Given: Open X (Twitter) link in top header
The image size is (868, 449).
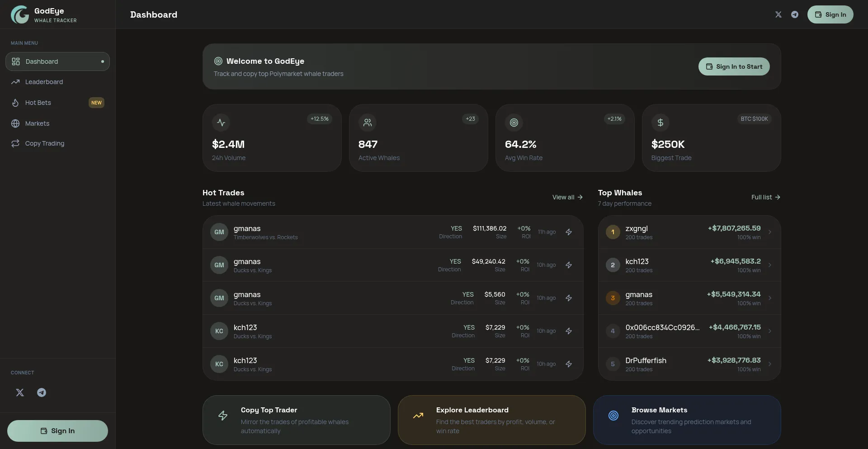Looking at the screenshot, I should [x=778, y=14].
